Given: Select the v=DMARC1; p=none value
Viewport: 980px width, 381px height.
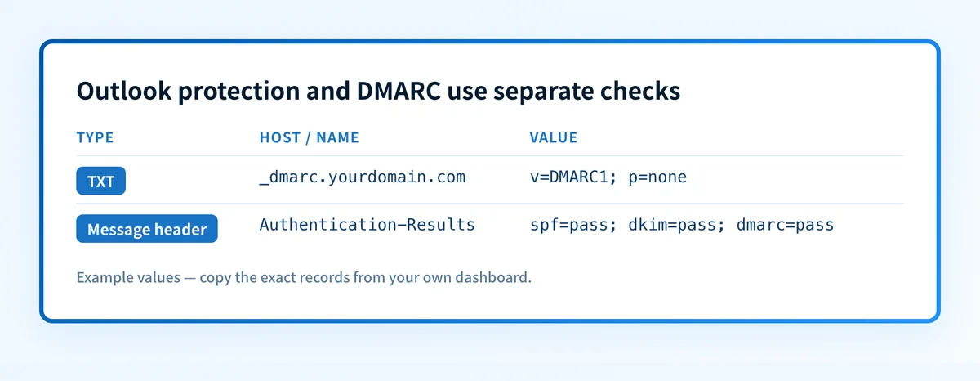Looking at the screenshot, I should tap(608, 177).
